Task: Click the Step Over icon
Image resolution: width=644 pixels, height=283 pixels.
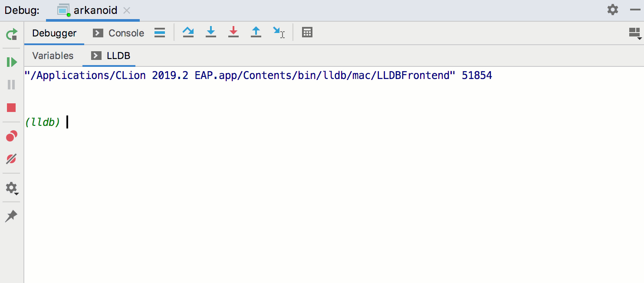Action: click(188, 33)
